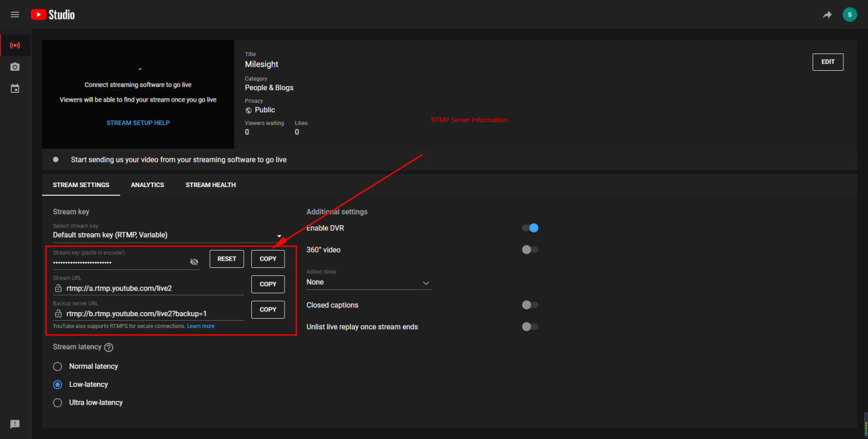Click the Edit button
The width and height of the screenshot is (868, 439).
(x=828, y=62)
